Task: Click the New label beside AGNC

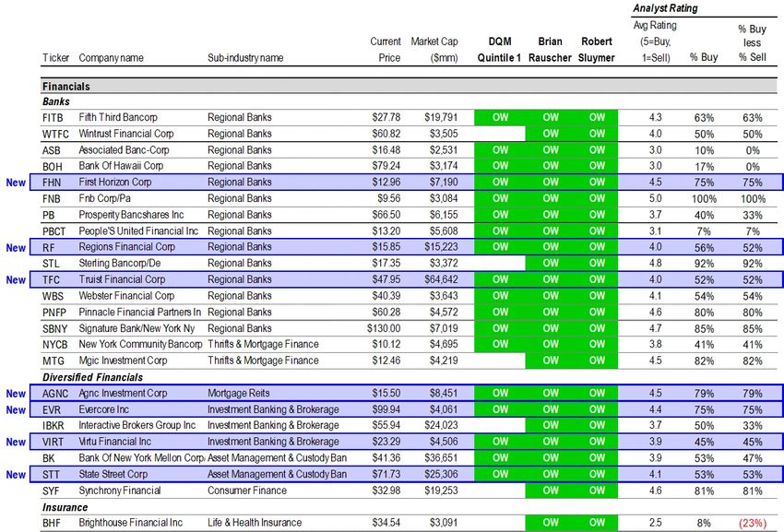Action: [16, 394]
